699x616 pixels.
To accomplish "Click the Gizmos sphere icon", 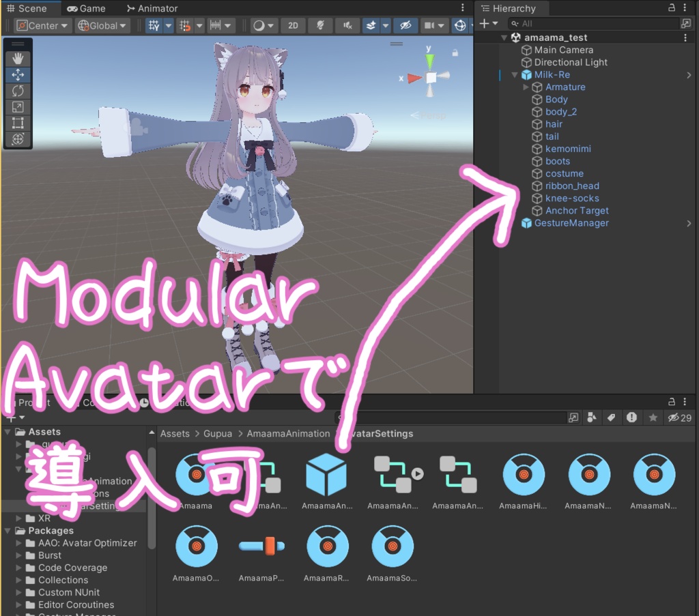I will (460, 25).
